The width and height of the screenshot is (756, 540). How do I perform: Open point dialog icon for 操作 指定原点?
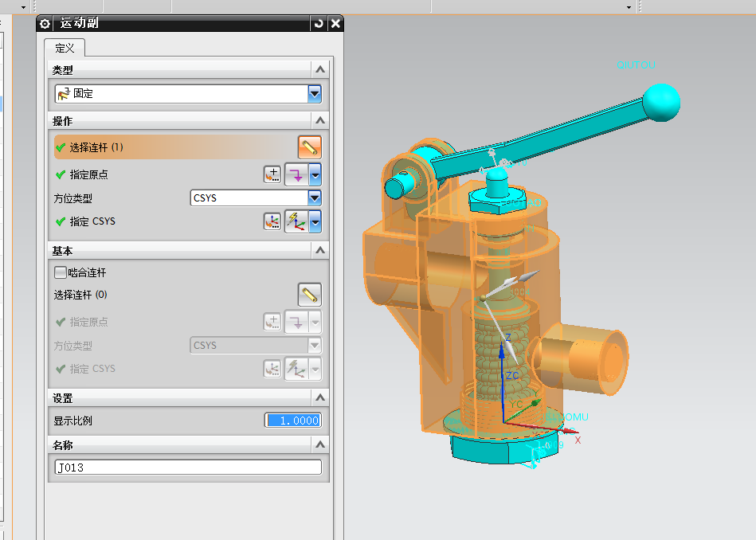pyautogui.click(x=272, y=174)
